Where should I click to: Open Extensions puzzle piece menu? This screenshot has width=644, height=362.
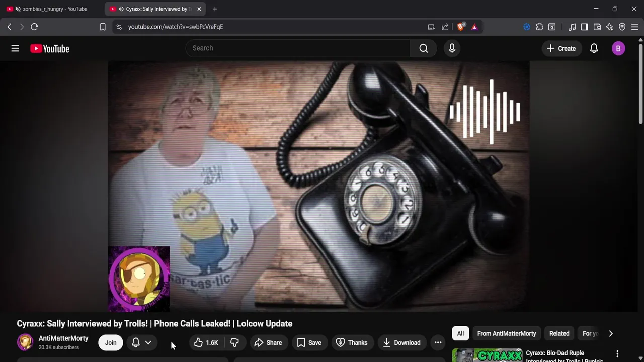click(539, 27)
